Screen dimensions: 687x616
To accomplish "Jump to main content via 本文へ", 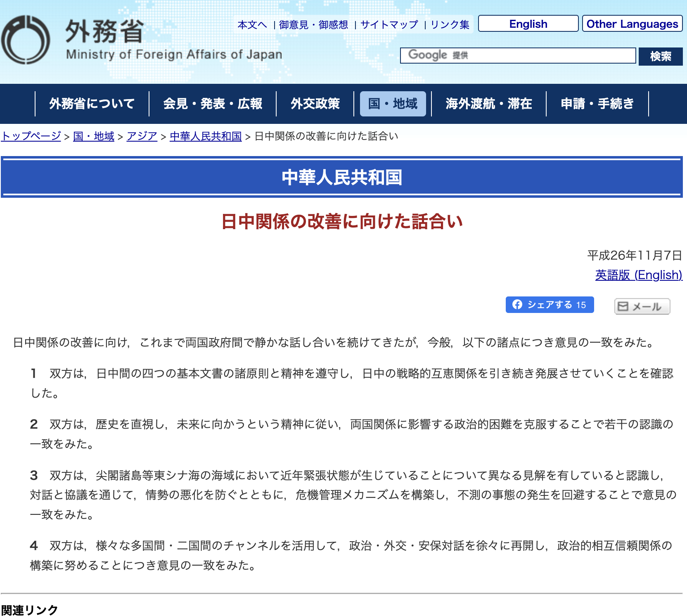I will [252, 25].
